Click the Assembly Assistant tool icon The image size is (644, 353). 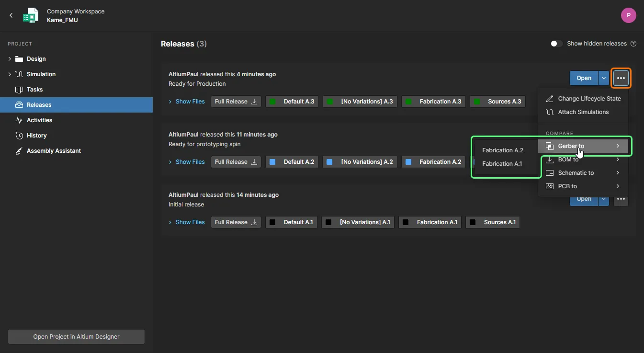(19, 151)
